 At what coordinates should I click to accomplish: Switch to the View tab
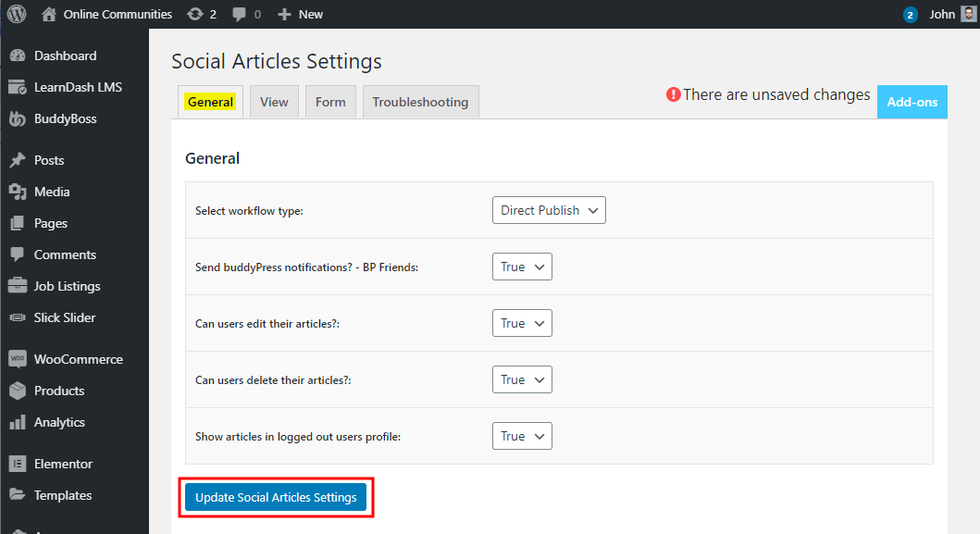tap(274, 102)
